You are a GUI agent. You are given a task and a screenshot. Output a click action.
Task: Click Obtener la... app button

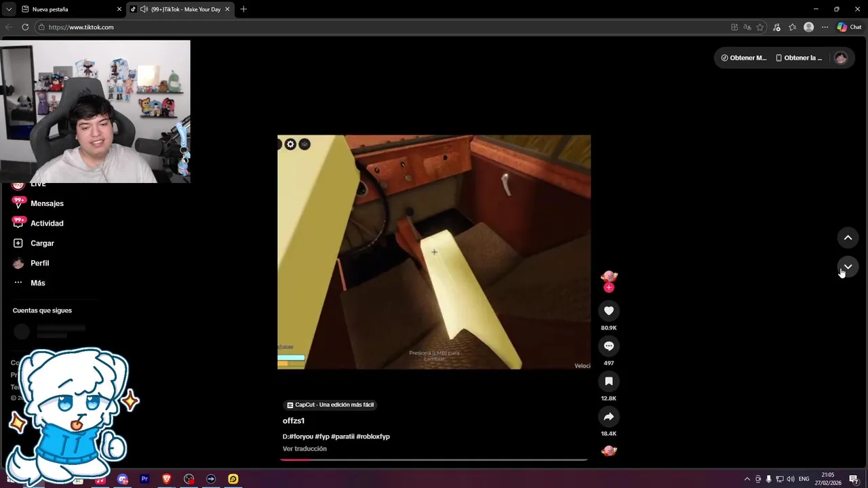pos(799,58)
